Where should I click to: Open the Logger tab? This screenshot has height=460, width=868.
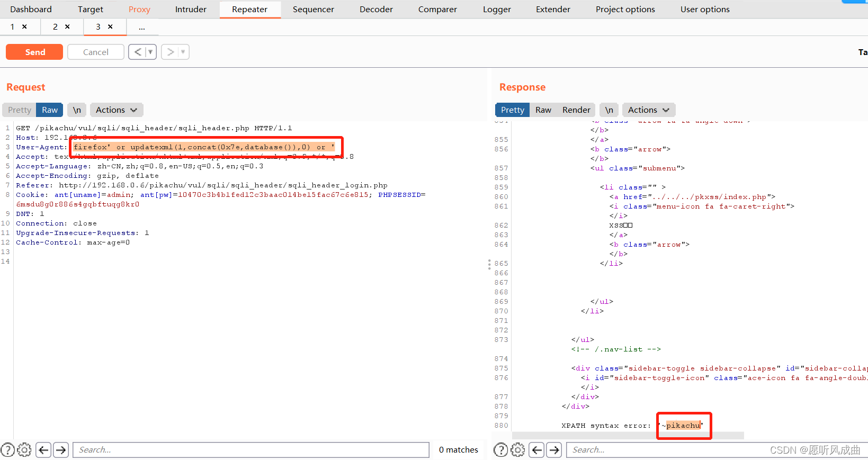[x=497, y=9]
